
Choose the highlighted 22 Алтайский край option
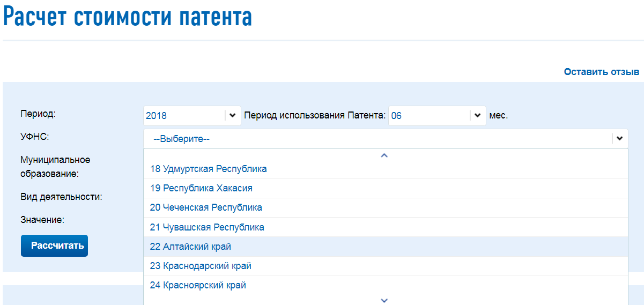point(190,247)
